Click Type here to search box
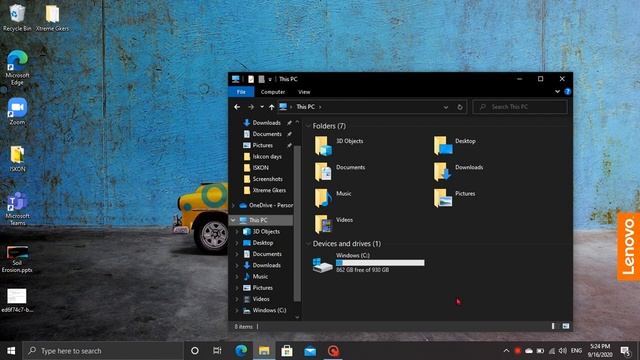Screen dimensions: 640x360 102,351
